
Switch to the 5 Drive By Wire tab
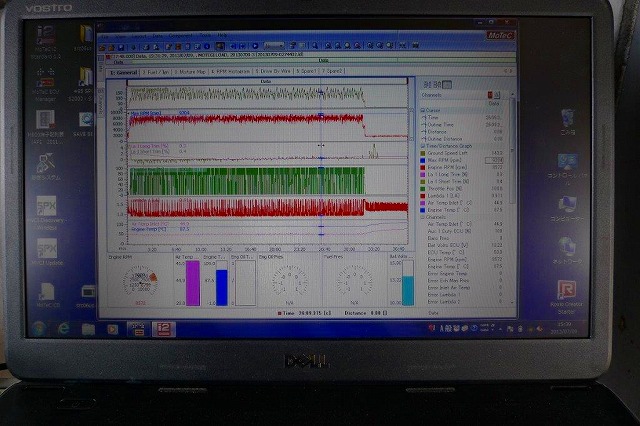click(273, 71)
